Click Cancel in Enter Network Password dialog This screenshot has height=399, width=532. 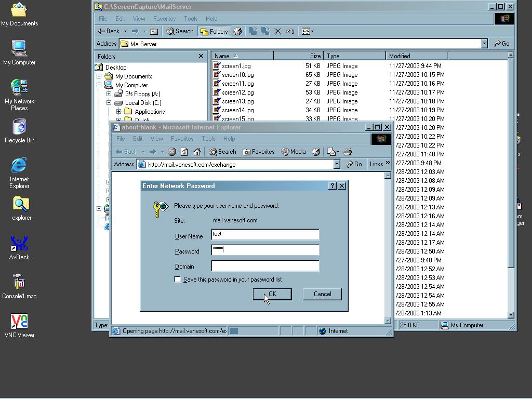[x=322, y=294]
